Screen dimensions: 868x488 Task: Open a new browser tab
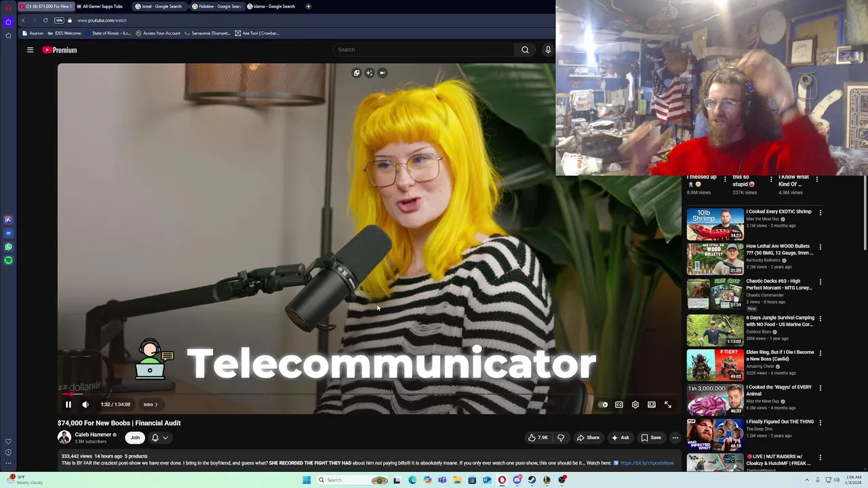click(x=309, y=6)
